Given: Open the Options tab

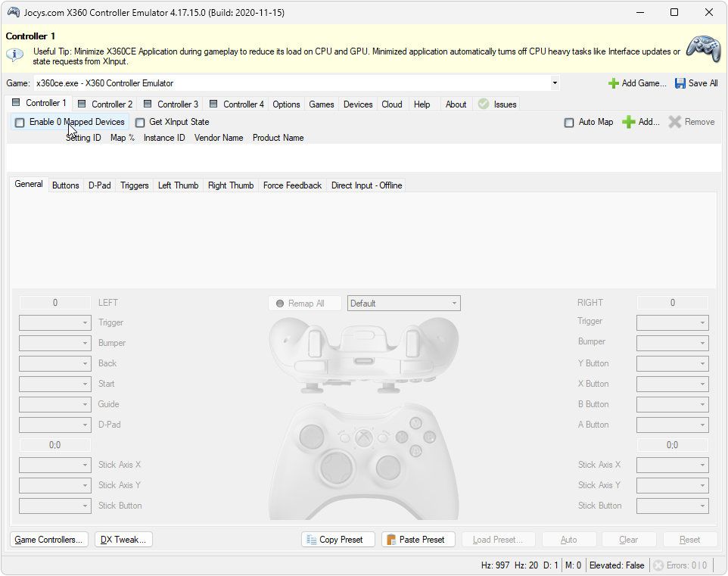Looking at the screenshot, I should (286, 104).
